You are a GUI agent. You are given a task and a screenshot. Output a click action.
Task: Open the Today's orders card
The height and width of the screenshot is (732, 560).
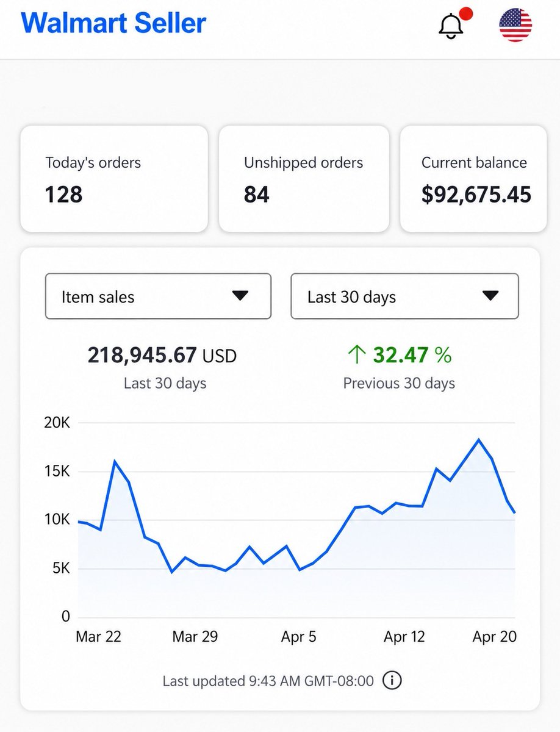point(114,179)
